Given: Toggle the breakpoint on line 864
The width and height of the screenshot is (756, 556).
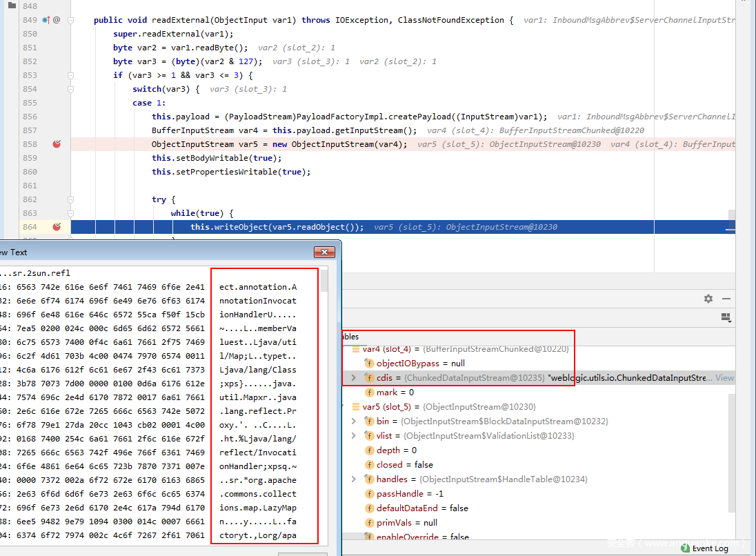Looking at the screenshot, I should tap(57, 227).
